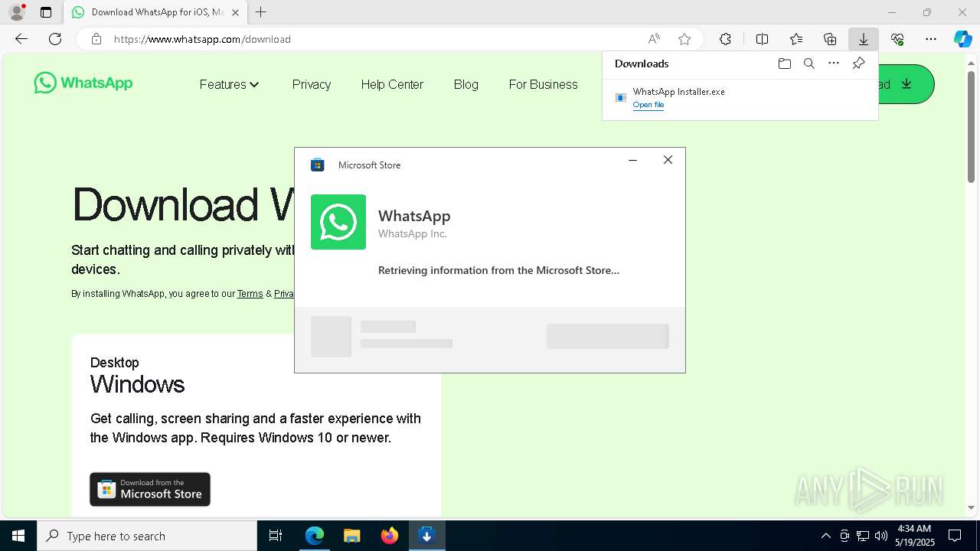Launch Firefox from the taskbar
Image resolution: width=980 pixels, height=551 pixels.
click(x=389, y=536)
